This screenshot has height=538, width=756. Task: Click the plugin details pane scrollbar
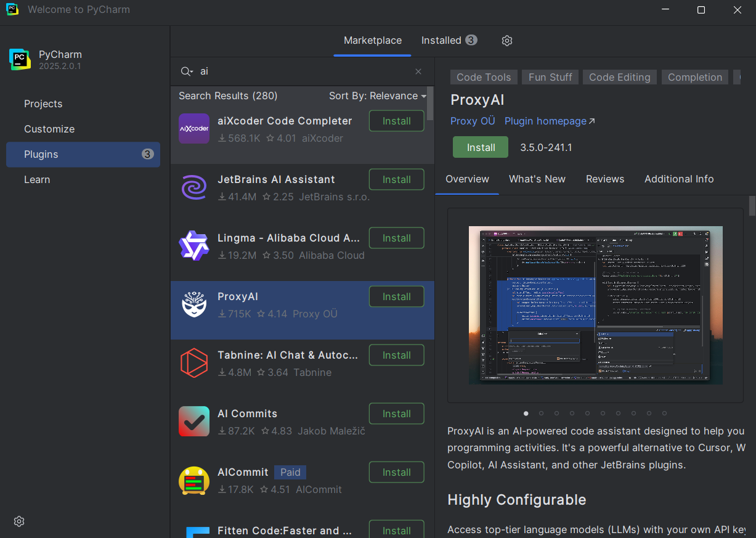coord(752,206)
